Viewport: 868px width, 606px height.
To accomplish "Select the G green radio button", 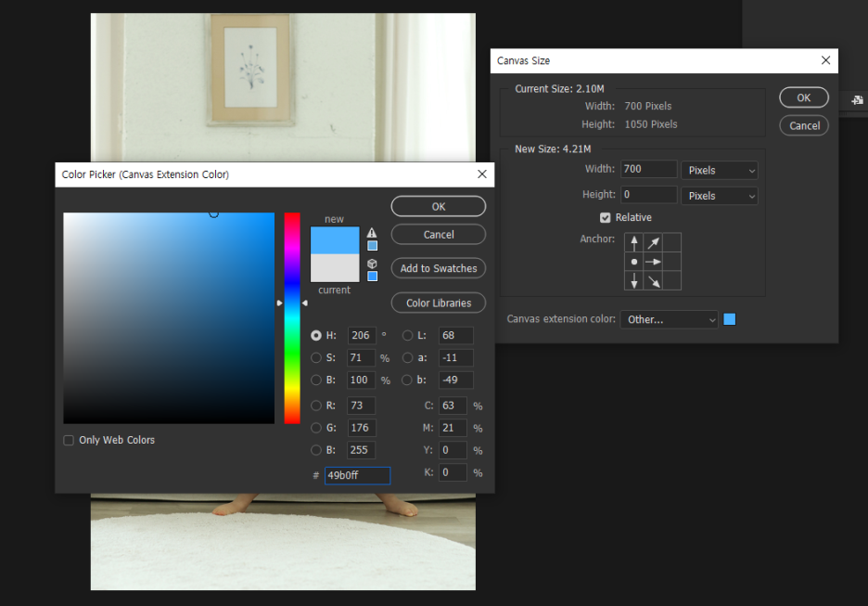I will (316, 428).
